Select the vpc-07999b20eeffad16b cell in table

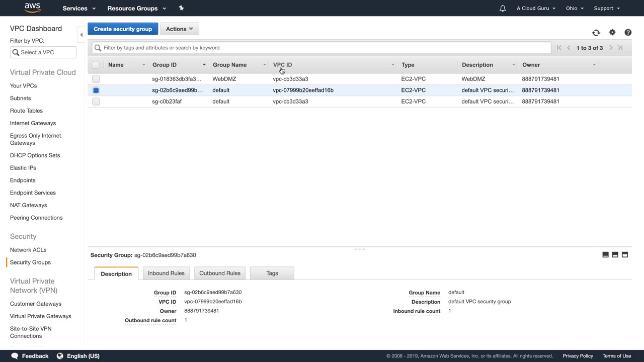tap(303, 90)
